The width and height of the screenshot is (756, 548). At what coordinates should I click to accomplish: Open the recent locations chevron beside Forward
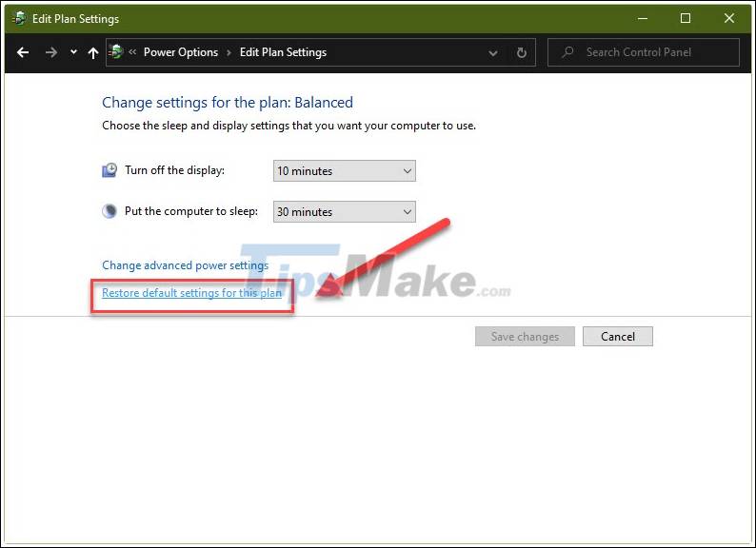pyautogui.click(x=73, y=53)
